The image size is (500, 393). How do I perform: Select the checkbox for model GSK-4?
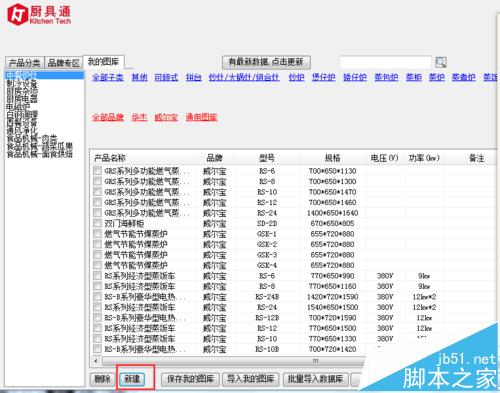tap(97, 265)
